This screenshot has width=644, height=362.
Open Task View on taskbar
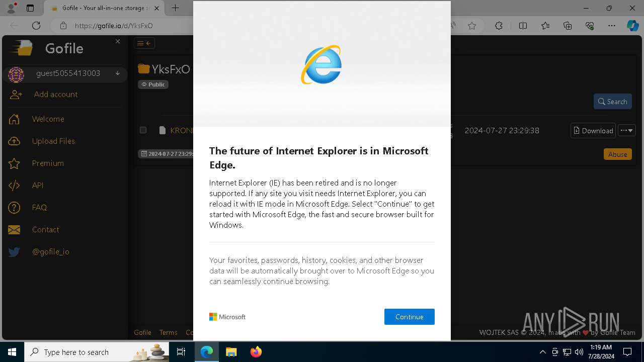point(181,352)
